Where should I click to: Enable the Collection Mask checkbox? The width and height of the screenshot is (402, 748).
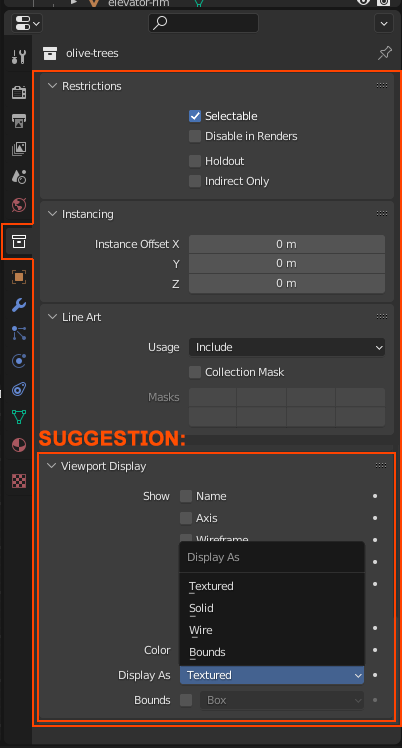(x=195, y=372)
